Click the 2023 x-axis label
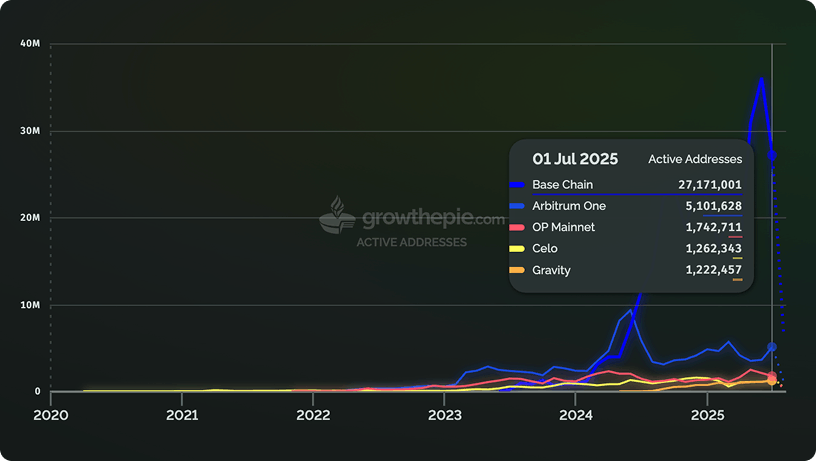This screenshot has height=461, width=816. coord(444,415)
